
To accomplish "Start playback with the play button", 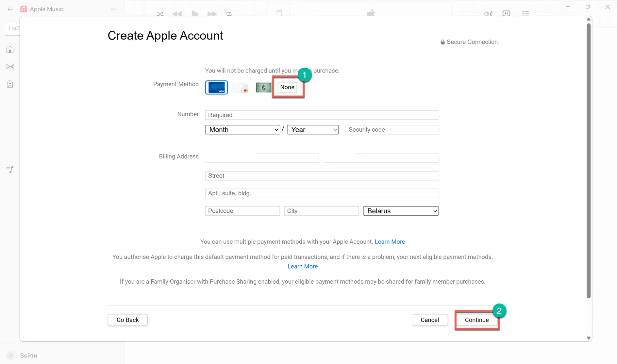I will point(195,14).
